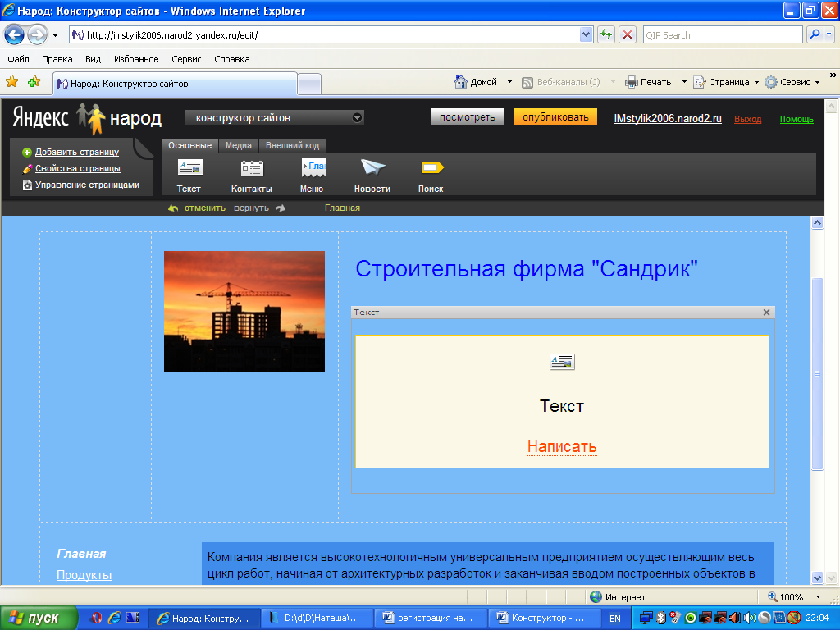Click the redo arrow next to вернуть
The height and width of the screenshot is (630, 840).
click(281, 208)
